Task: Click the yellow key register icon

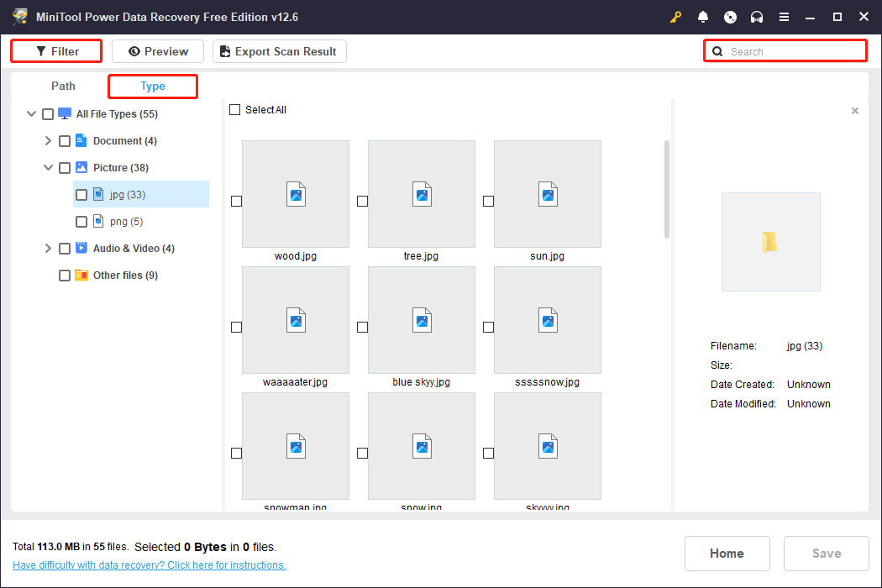Action: (x=675, y=18)
